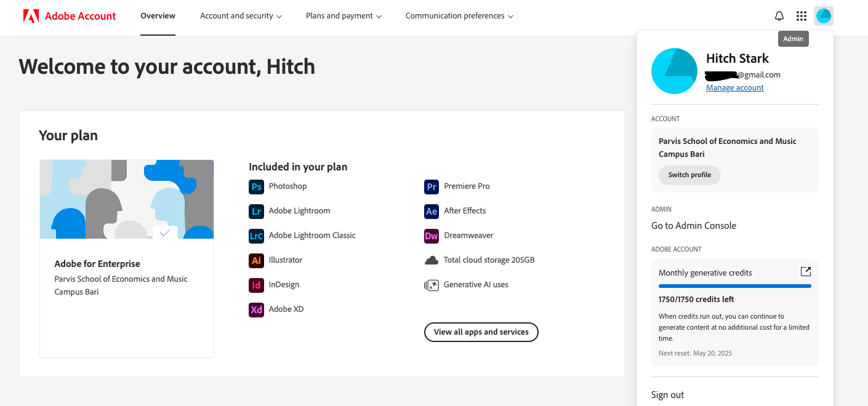Click the Premiere Pro label
This screenshot has height=406, width=868.
pyautogui.click(x=467, y=186)
